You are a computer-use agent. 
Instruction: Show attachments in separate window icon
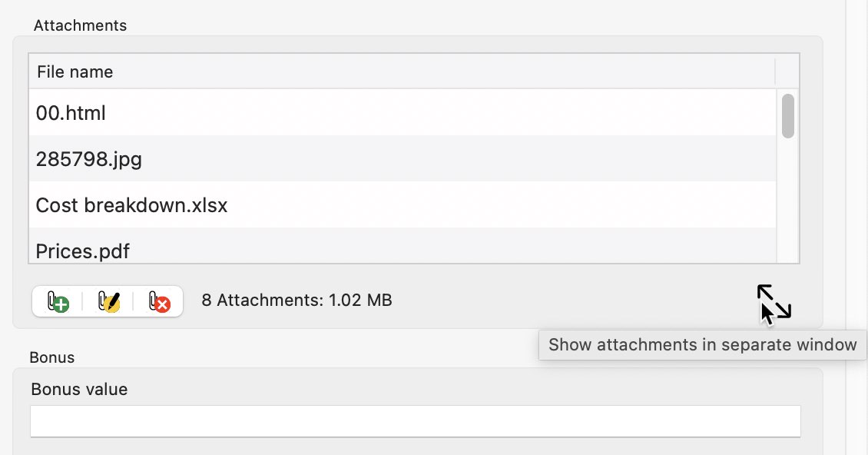(774, 301)
